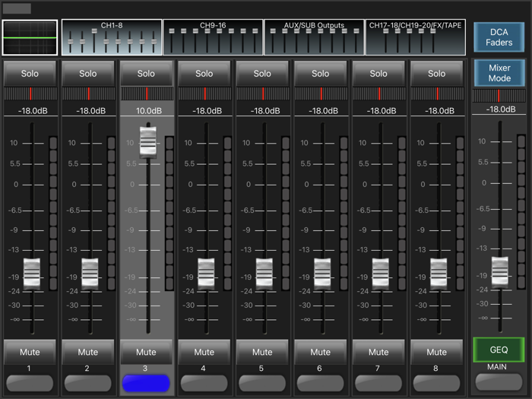
Task: Click the channel 3 level meter
Action: pos(169,214)
